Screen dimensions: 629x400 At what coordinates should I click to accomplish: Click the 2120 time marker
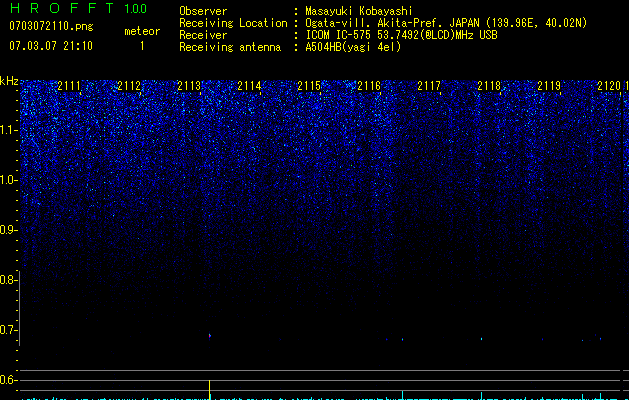[x=609, y=86]
